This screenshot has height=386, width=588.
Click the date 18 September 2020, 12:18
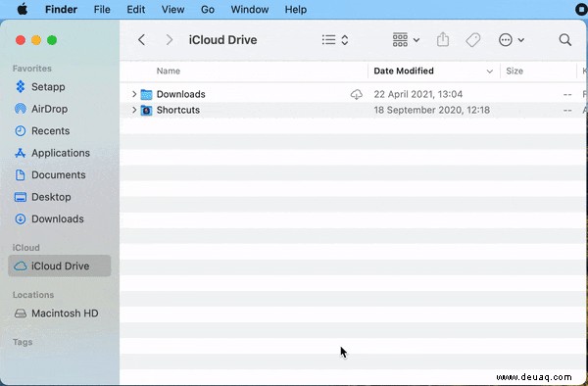[x=431, y=110]
